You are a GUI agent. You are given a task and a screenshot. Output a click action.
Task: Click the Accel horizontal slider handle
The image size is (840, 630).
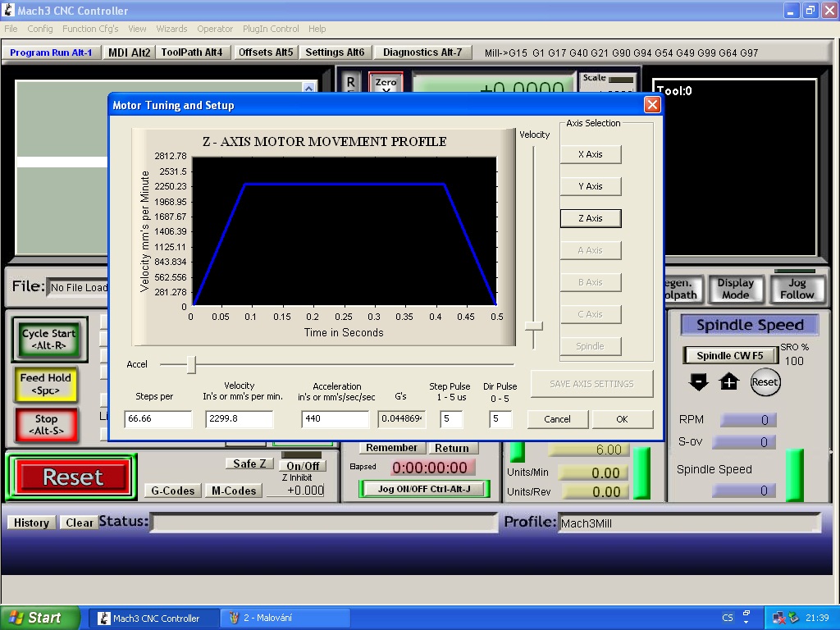point(191,364)
